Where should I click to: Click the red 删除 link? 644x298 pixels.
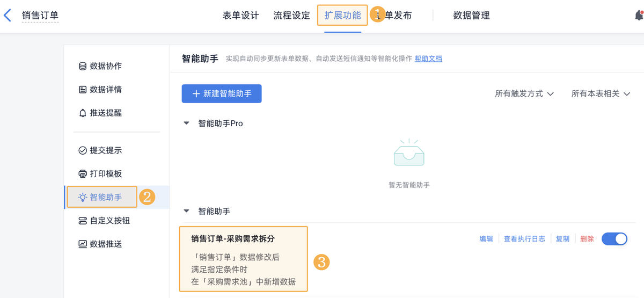click(587, 239)
